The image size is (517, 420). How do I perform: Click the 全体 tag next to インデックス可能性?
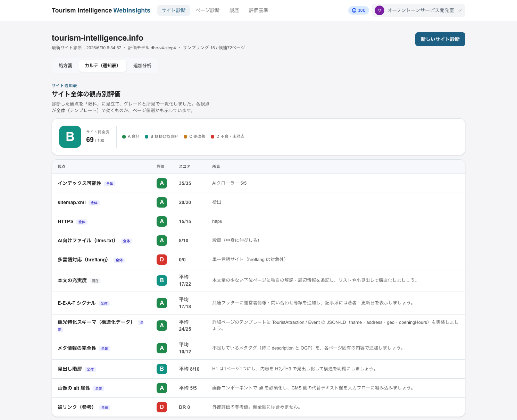point(110,184)
